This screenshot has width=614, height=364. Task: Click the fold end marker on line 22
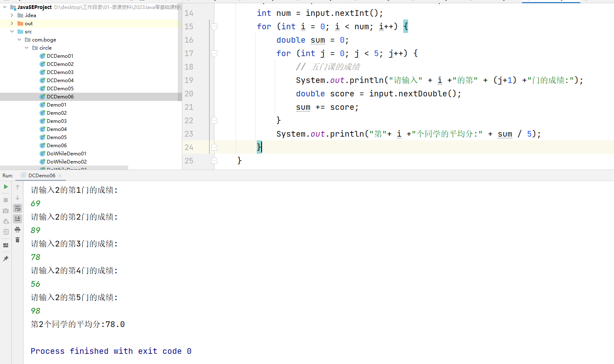214,120
